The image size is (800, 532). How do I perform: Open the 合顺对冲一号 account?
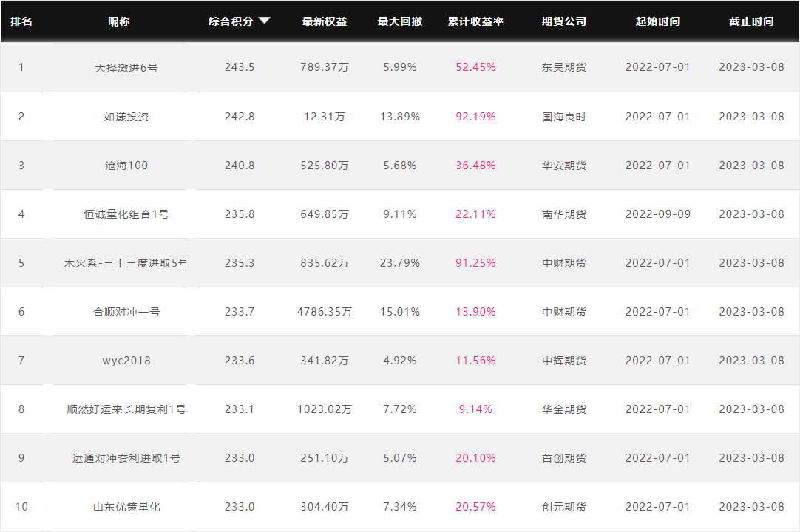pyautogui.click(x=126, y=312)
